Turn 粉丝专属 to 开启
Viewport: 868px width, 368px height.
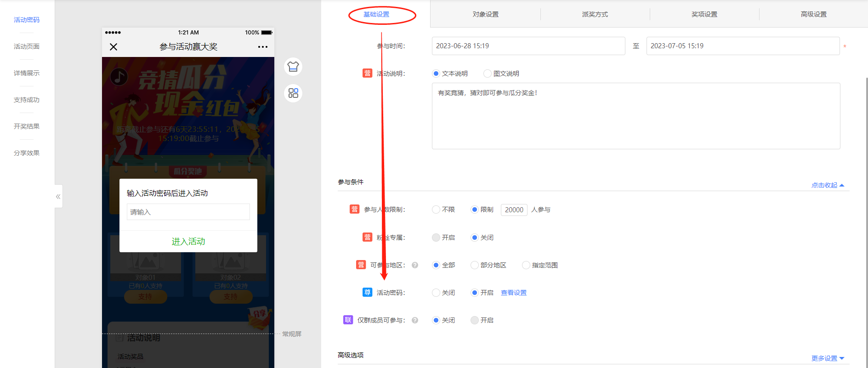(436, 238)
